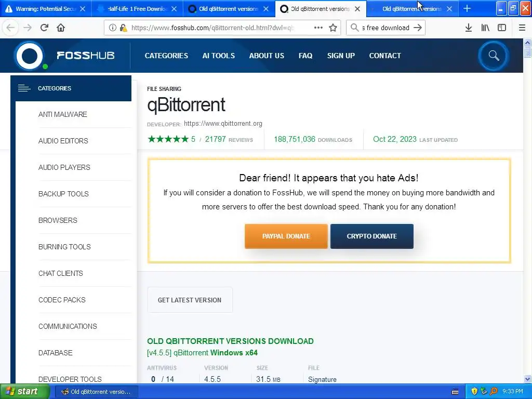Viewport: 532px width, 399px height.
Task: Open v4.5.5 qBittorrent Windows x64 download
Action: (202, 353)
